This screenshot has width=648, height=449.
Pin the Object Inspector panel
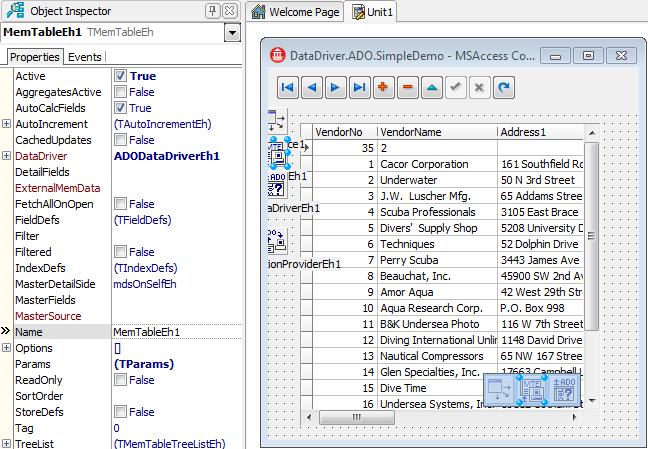[213, 11]
